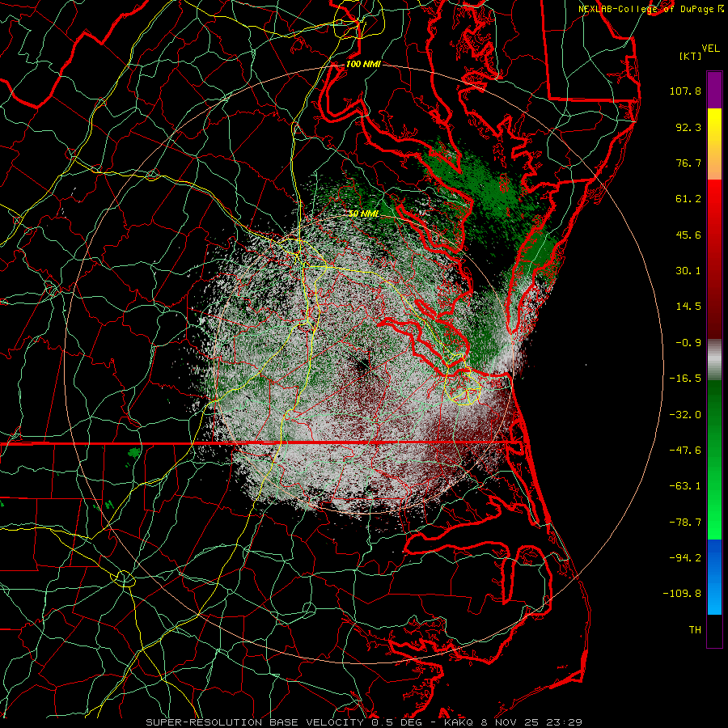728x728 pixels.
Task: Click the 76.7 velocity scale value
Action: pyautogui.click(x=688, y=163)
